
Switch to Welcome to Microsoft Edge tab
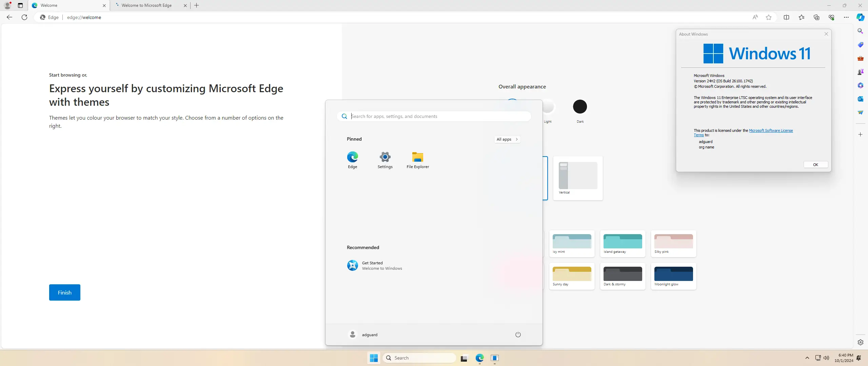(x=147, y=5)
